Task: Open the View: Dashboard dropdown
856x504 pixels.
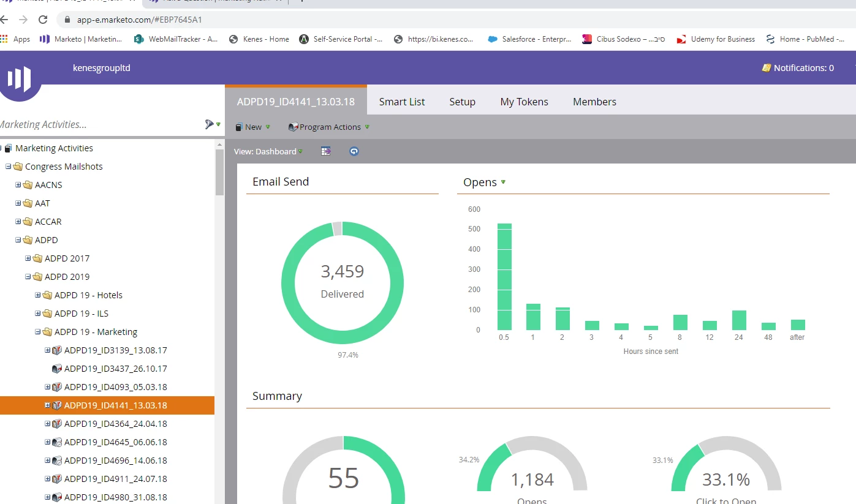Action: [268, 151]
